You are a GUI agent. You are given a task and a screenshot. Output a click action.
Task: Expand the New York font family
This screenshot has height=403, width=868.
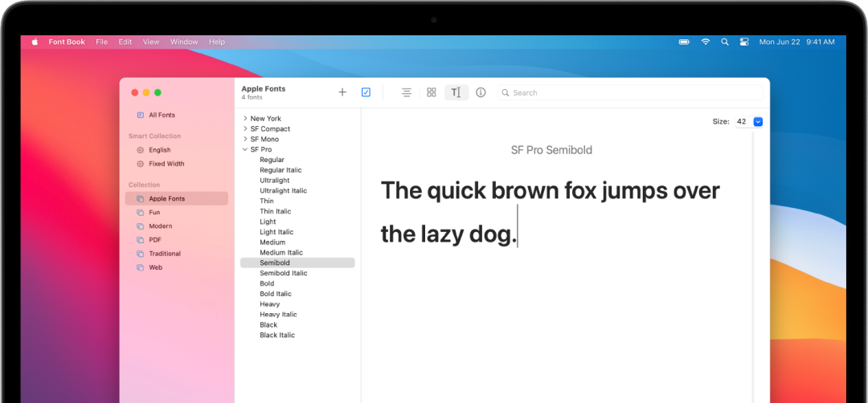click(245, 118)
